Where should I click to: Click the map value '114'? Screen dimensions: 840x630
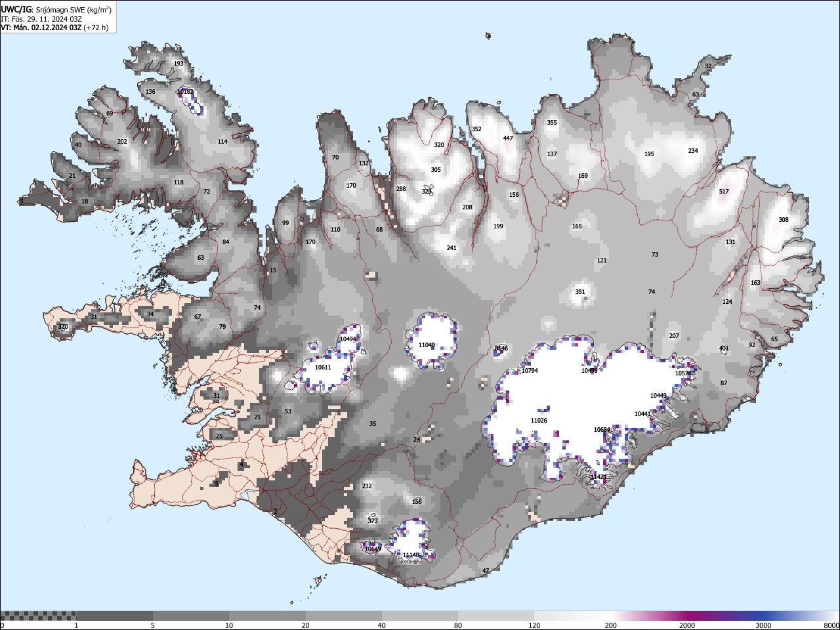coord(222,142)
